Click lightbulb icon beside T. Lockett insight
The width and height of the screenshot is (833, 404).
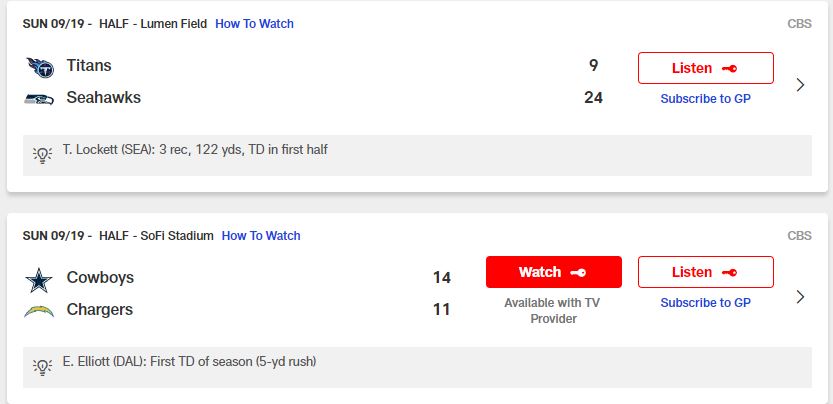(x=42, y=154)
